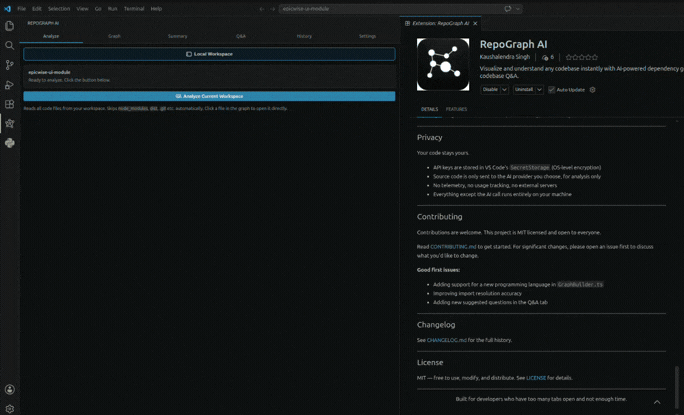The width and height of the screenshot is (684, 415).
Task: Switch to the RepoGraph Settings tab
Action: click(367, 36)
